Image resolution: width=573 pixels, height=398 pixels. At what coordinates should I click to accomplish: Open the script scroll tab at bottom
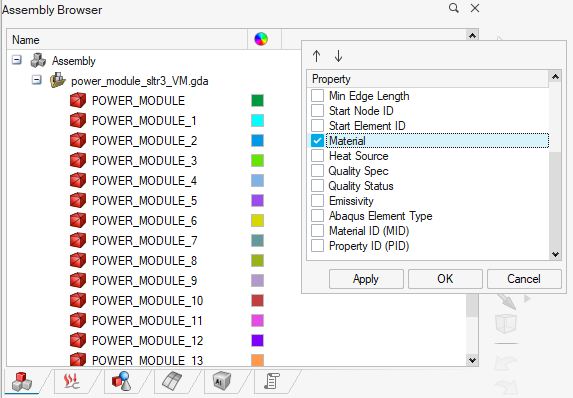tap(272, 382)
